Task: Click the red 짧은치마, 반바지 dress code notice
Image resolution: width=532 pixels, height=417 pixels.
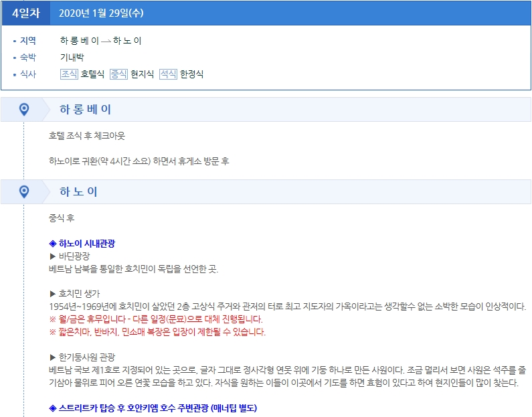Action: [157, 331]
